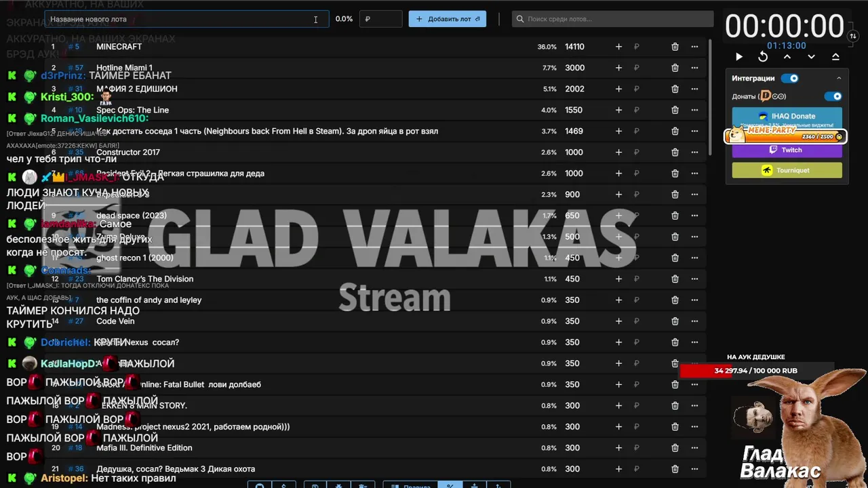Click the 14110 amount of MINECRAFT

pos(574,47)
